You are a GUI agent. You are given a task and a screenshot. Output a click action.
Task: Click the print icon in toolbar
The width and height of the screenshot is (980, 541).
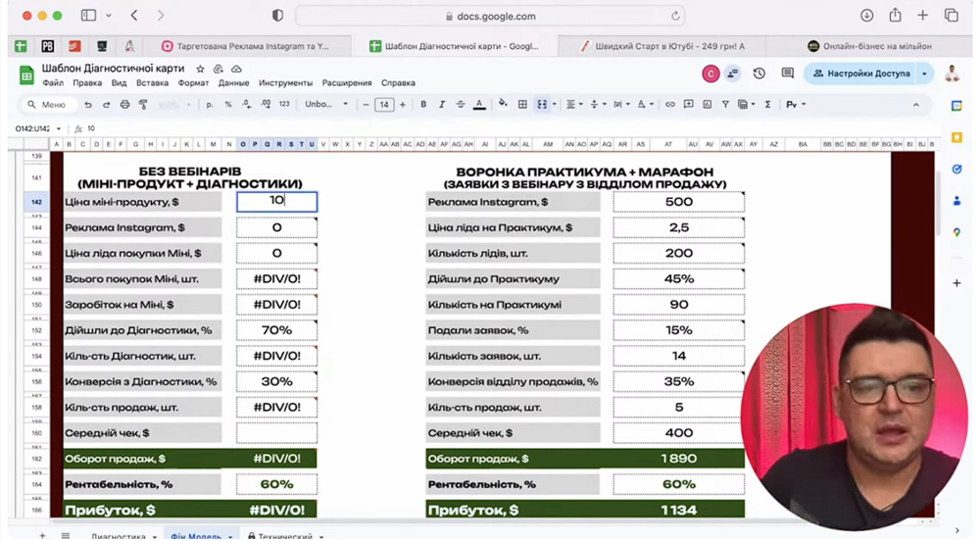point(124,105)
